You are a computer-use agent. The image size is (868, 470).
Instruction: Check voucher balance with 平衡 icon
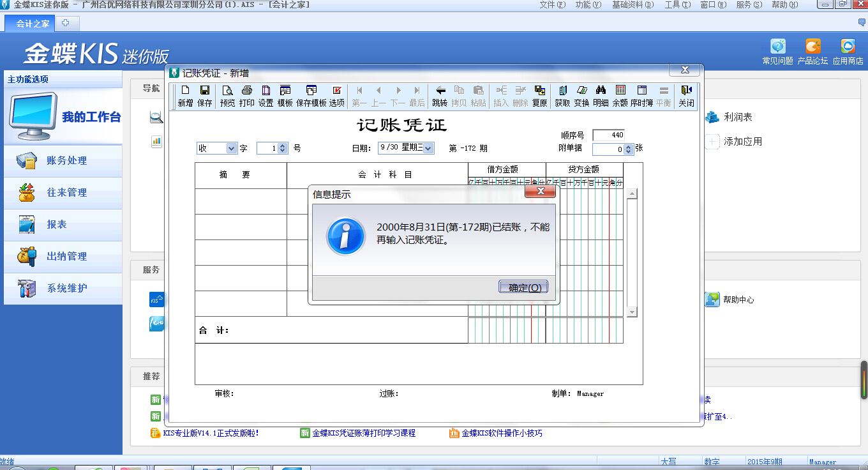(x=663, y=96)
